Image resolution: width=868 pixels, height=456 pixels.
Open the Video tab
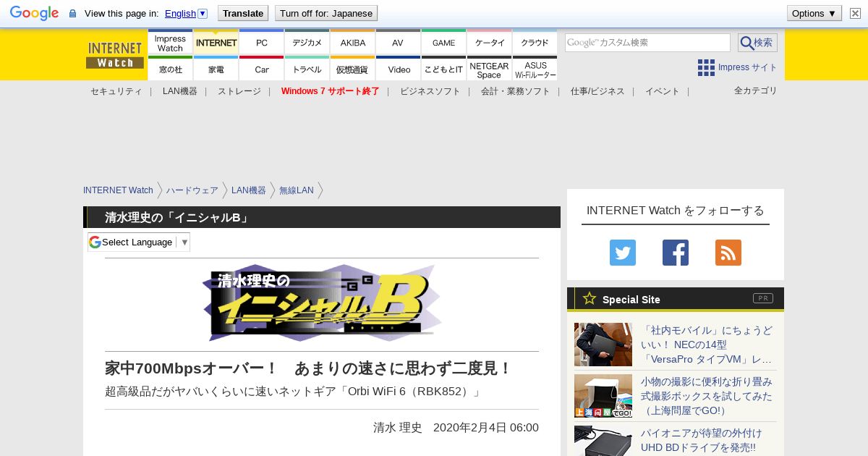pyautogui.click(x=399, y=69)
